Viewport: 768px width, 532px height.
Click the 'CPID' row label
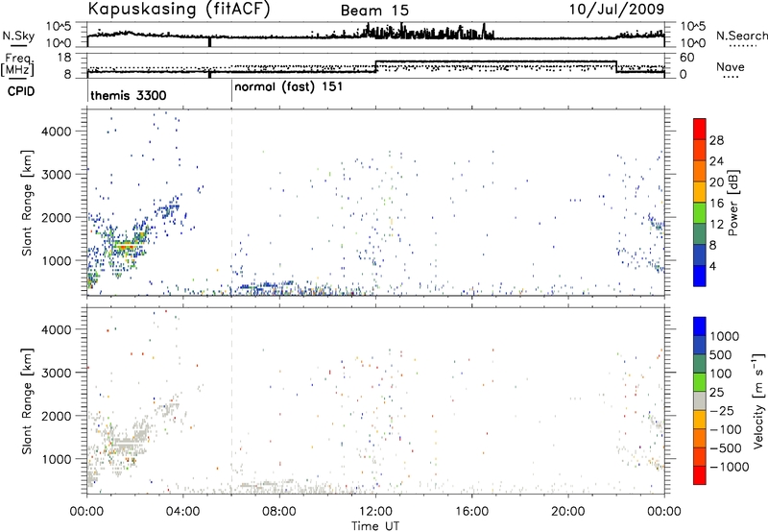pos(21,91)
